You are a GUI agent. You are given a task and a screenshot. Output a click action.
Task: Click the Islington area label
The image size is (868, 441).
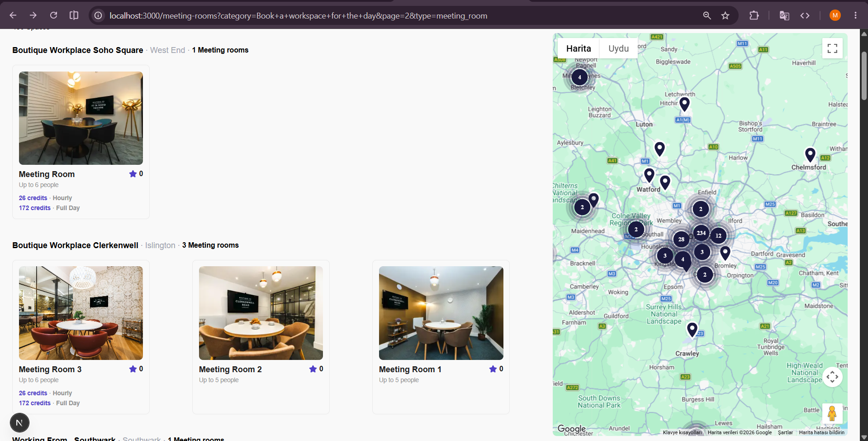click(x=160, y=245)
